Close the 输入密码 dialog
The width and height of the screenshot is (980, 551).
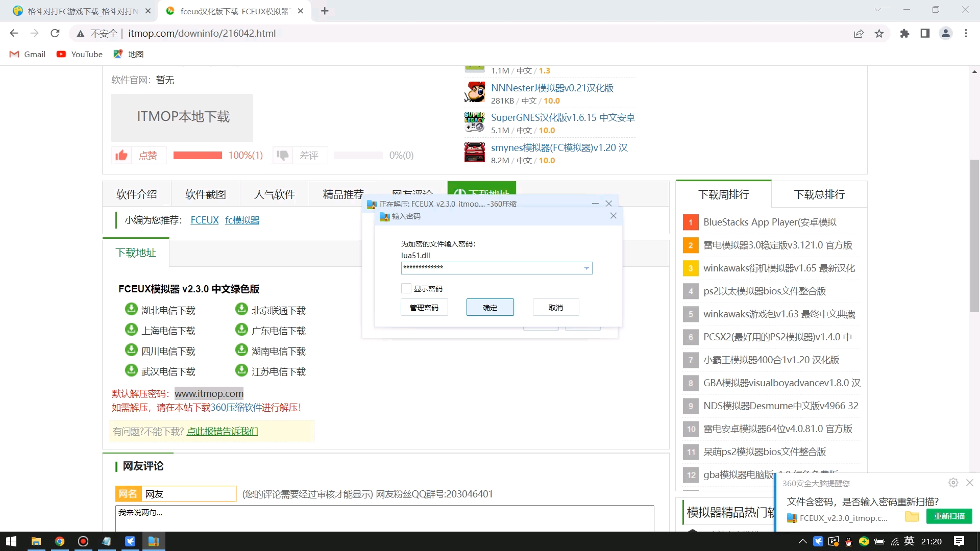[x=613, y=216]
